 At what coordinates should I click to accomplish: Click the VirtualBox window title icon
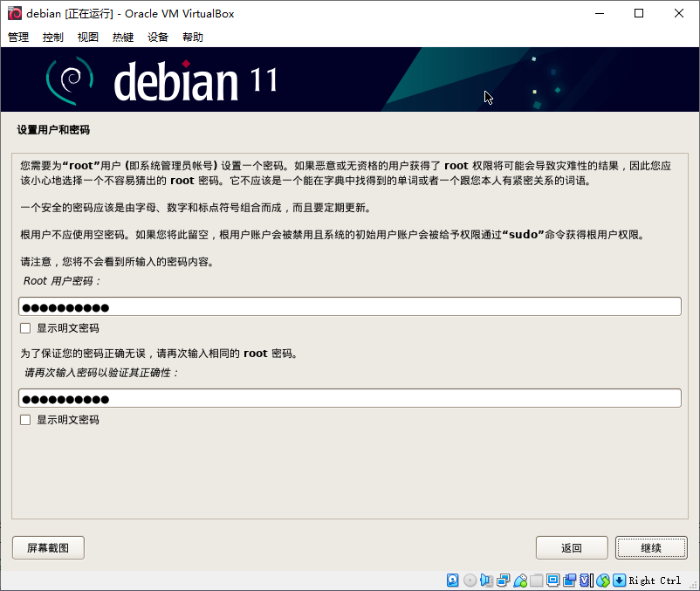(x=15, y=13)
